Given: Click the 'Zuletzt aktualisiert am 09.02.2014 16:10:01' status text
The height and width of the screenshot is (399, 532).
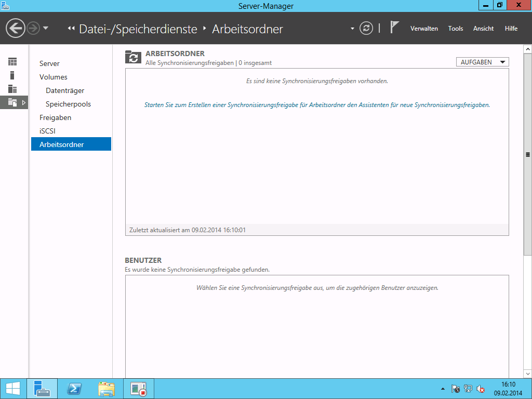Looking at the screenshot, I should click(x=187, y=230).
